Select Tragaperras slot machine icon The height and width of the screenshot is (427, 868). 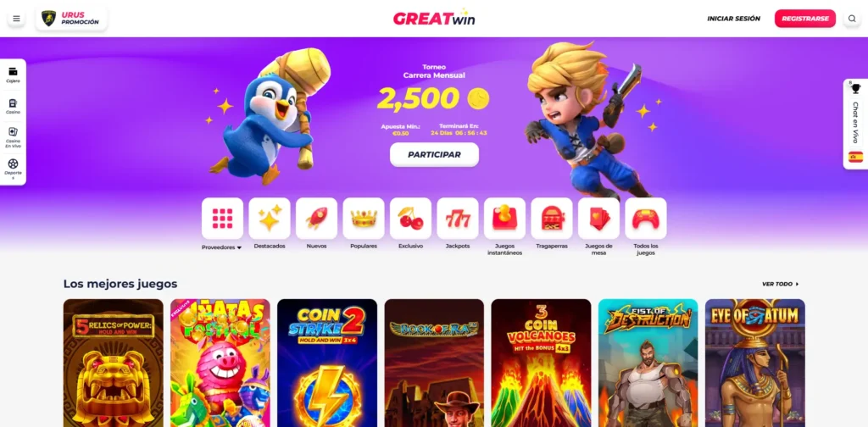(x=552, y=219)
